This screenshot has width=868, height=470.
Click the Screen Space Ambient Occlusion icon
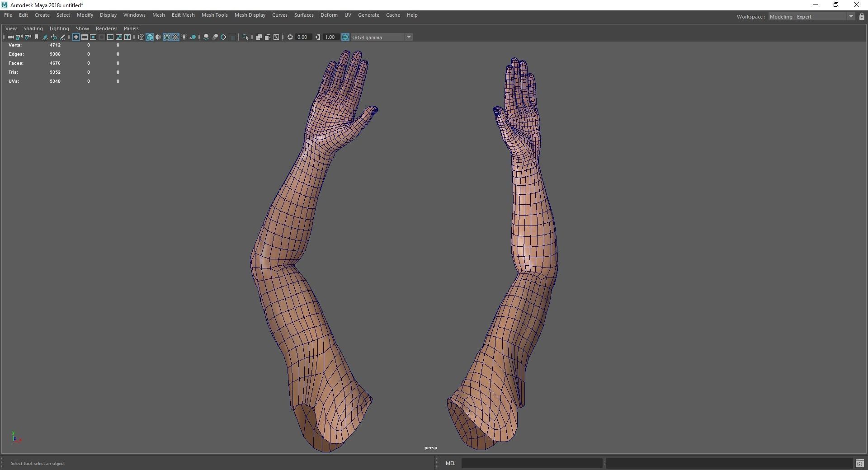pyautogui.click(x=206, y=37)
